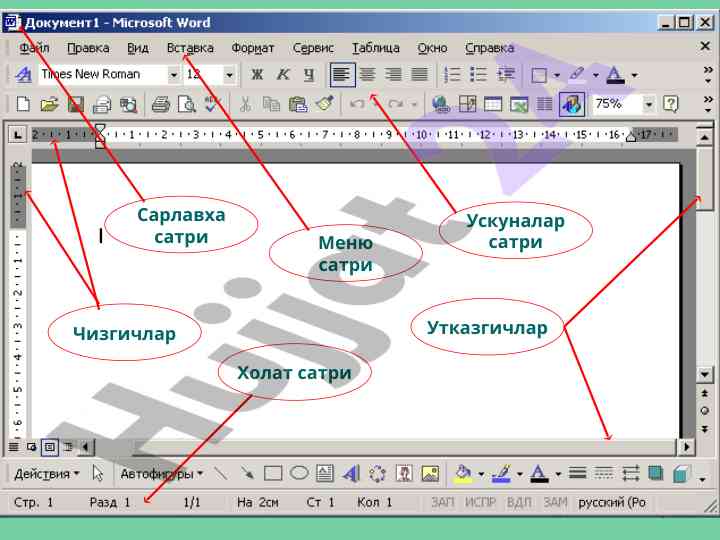Open the Действия drawing menu

(x=46, y=473)
